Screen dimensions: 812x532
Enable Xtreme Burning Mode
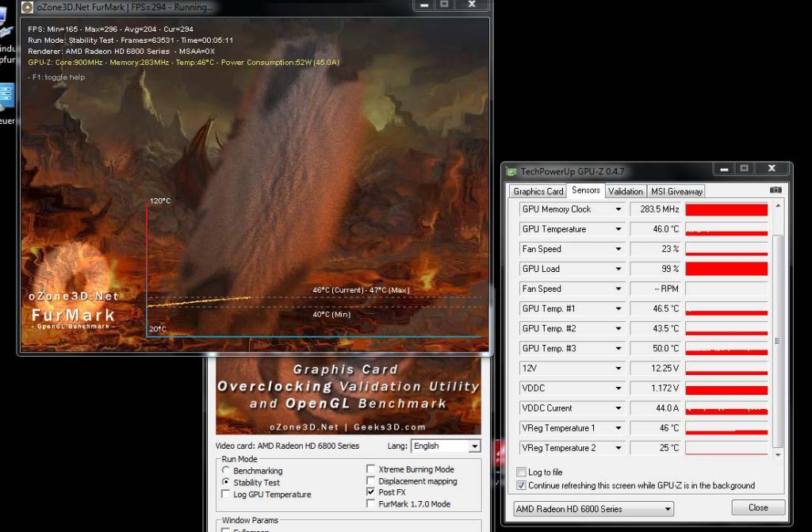371,469
